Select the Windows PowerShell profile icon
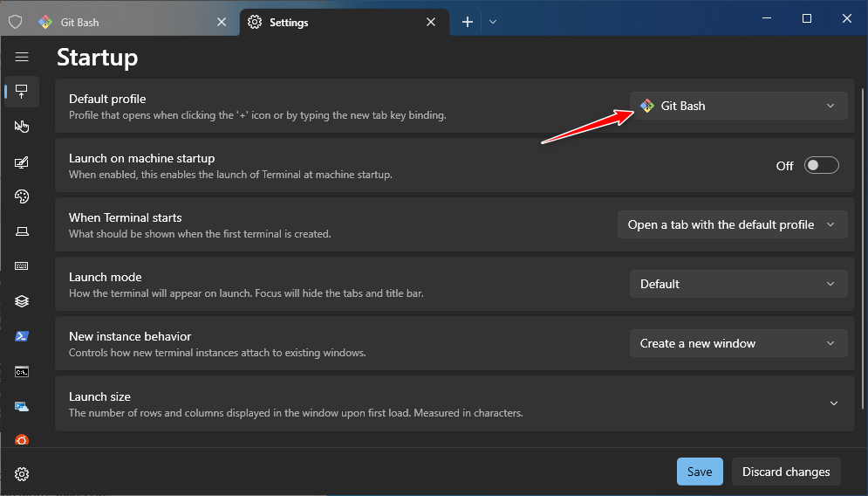 [x=22, y=336]
